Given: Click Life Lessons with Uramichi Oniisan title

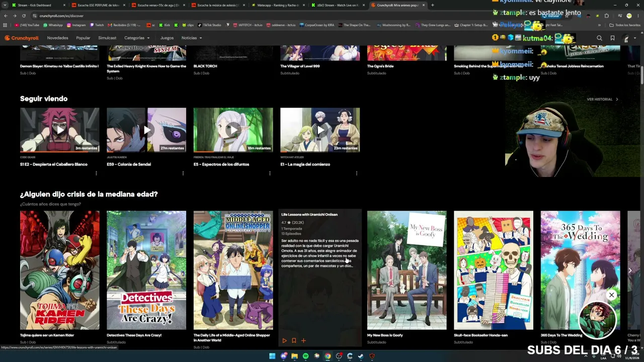Looking at the screenshot, I should coord(309,215).
